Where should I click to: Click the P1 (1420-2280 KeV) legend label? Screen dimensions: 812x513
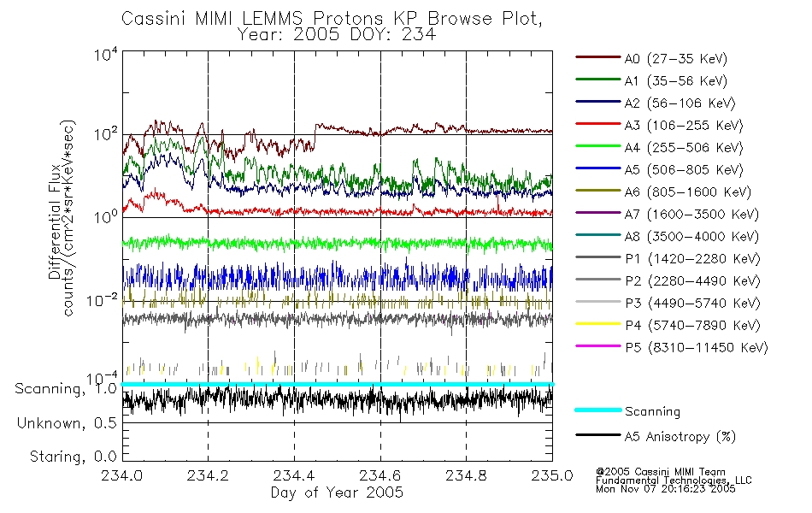[692, 259]
